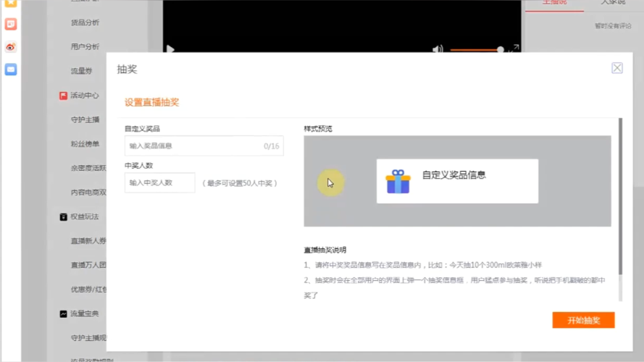This screenshot has width=644, height=362.
Task: Open 用户分析 in the sidebar
Action: 85,47
